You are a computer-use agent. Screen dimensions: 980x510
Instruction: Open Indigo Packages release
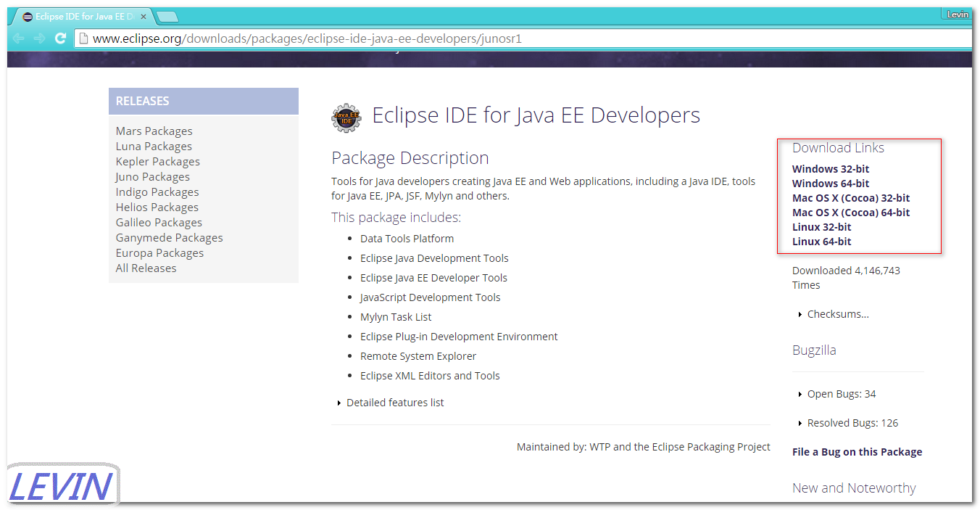[157, 192]
